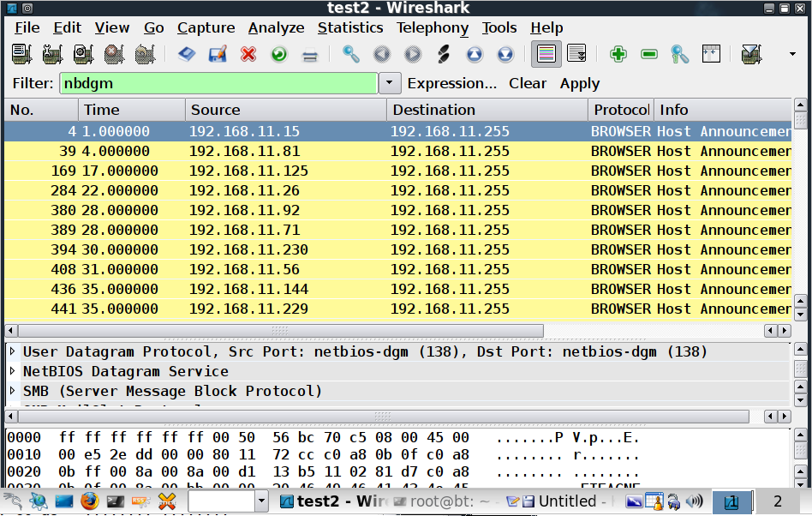Open the Capture menu
The image size is (812, 516).
click(206, 27)
